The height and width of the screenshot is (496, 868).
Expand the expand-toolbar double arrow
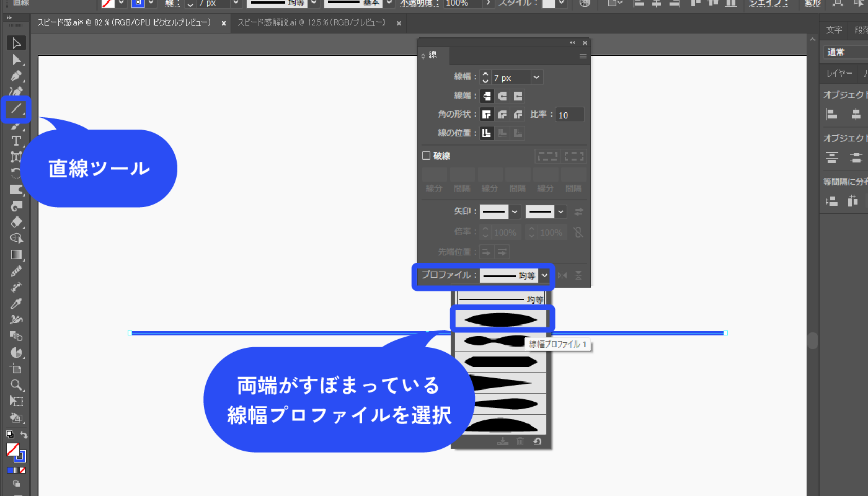[x=10, y=18]
